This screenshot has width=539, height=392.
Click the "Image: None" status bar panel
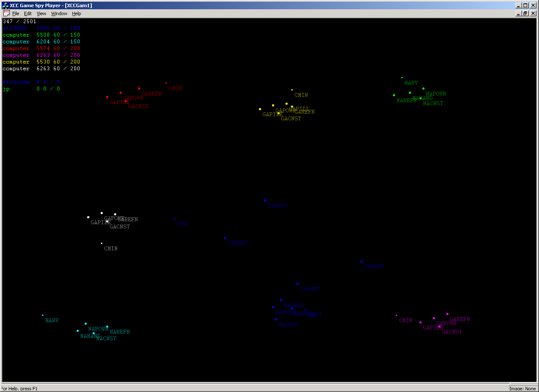[x=522, y=389]
